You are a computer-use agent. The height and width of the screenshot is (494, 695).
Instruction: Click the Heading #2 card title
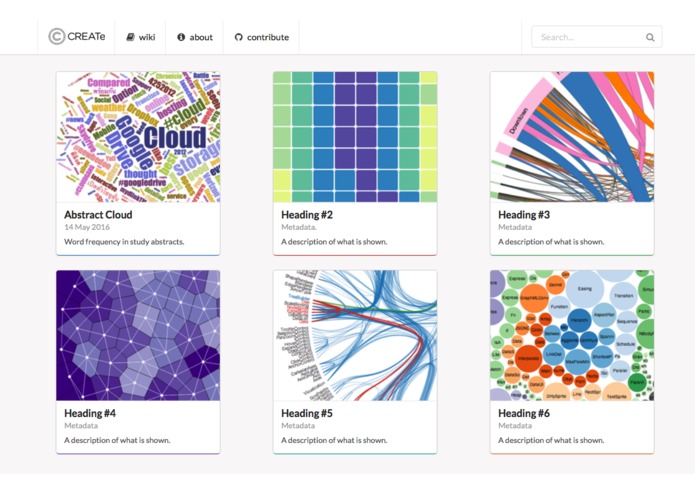click(x=307, y=215)
